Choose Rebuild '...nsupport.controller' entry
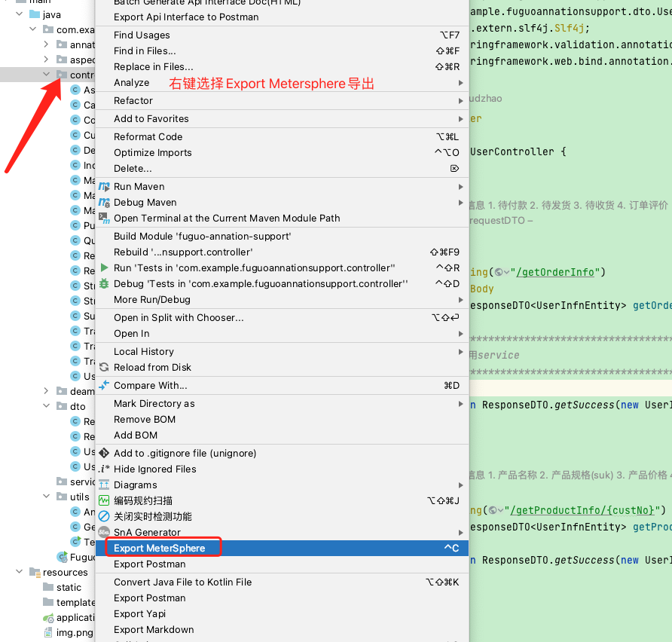Viewport: 672px width, 642px height. (x=282, y=252)
